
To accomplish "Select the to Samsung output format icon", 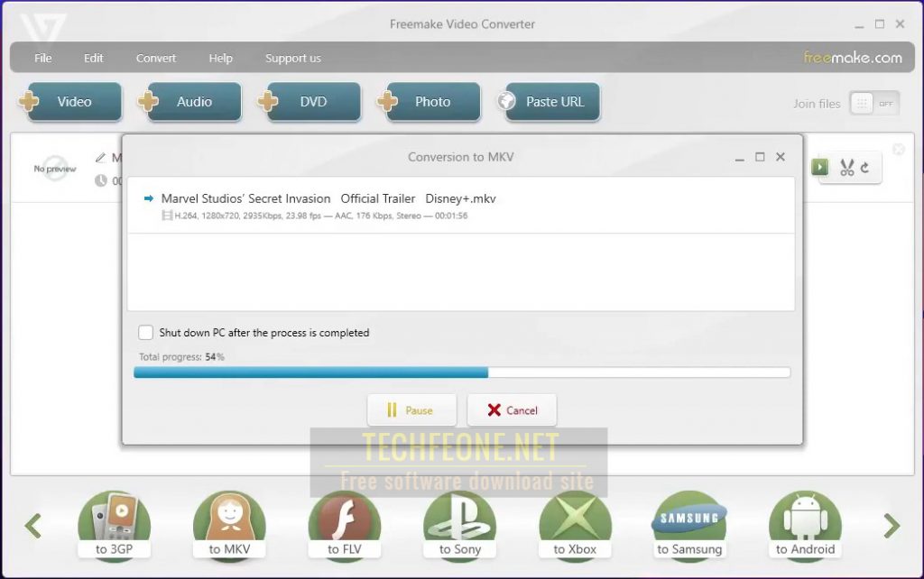I will tap(689, 526).
